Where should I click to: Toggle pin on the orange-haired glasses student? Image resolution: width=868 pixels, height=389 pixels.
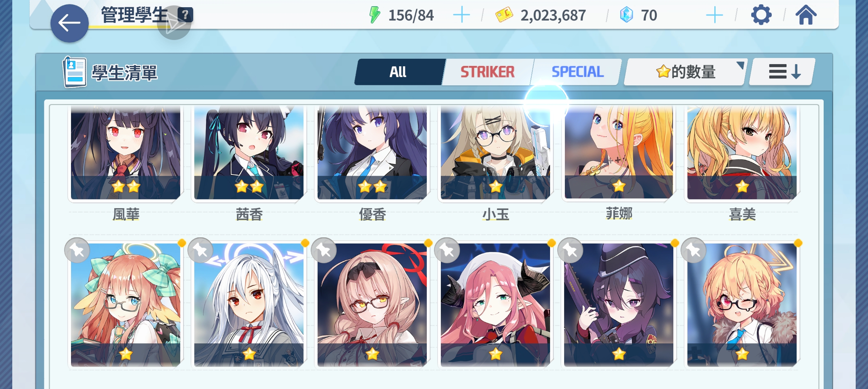[x=77, y=250]
